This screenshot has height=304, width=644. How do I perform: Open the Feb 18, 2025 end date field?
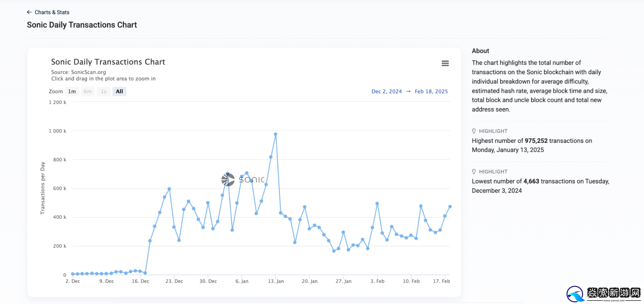431,92
